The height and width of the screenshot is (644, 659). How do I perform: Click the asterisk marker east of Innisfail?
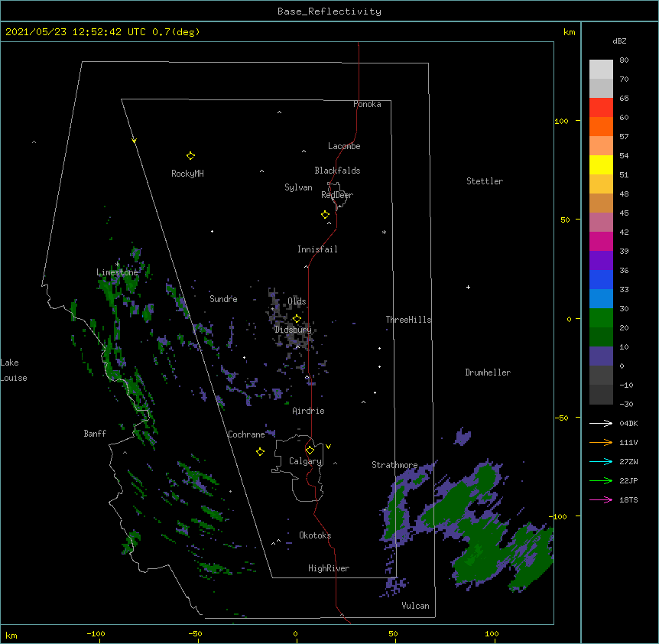384,233
